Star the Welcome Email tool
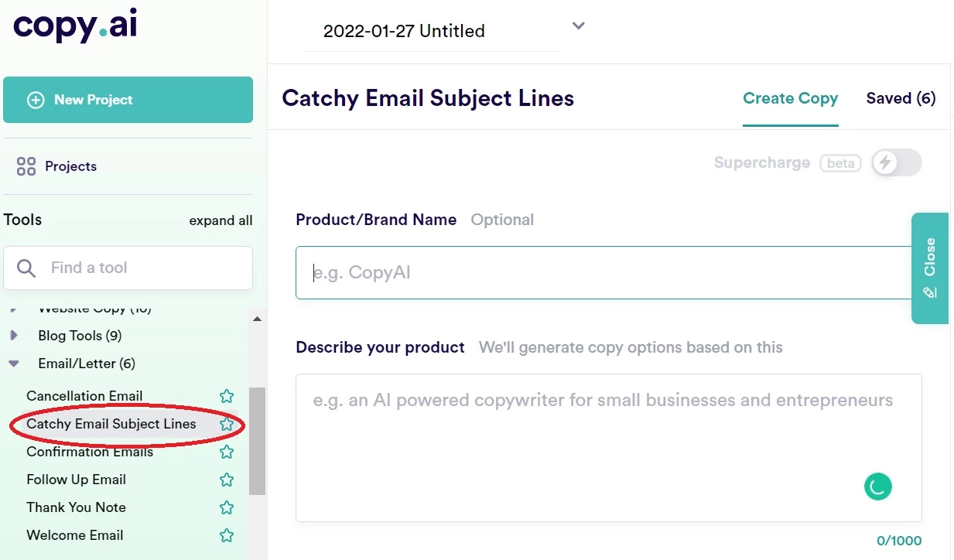Screen dimensions: 954x560 pos(227,535)
